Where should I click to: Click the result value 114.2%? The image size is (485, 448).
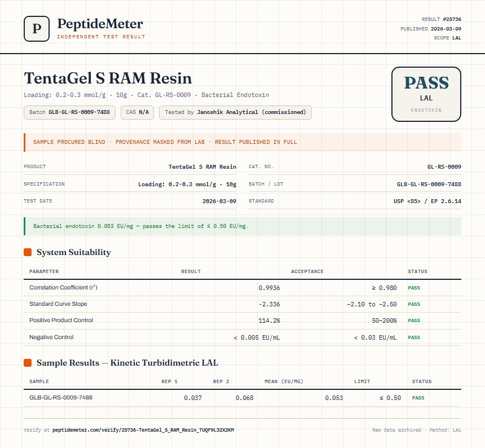coord(269,320)
